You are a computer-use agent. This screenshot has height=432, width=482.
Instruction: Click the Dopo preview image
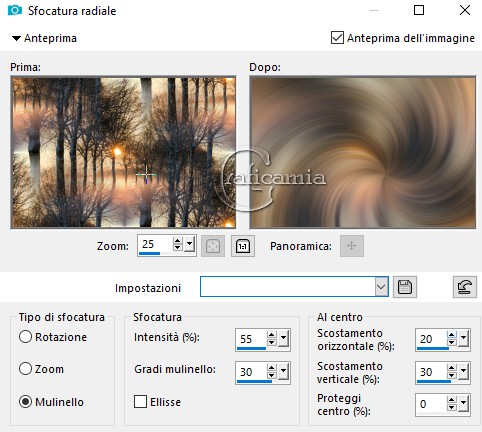(x=363, y=153)
